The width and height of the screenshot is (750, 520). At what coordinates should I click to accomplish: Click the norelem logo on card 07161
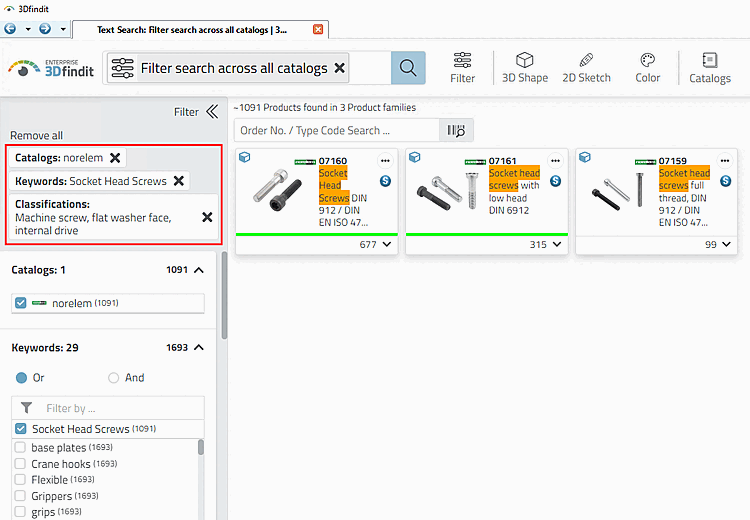(x=475, y=162)
